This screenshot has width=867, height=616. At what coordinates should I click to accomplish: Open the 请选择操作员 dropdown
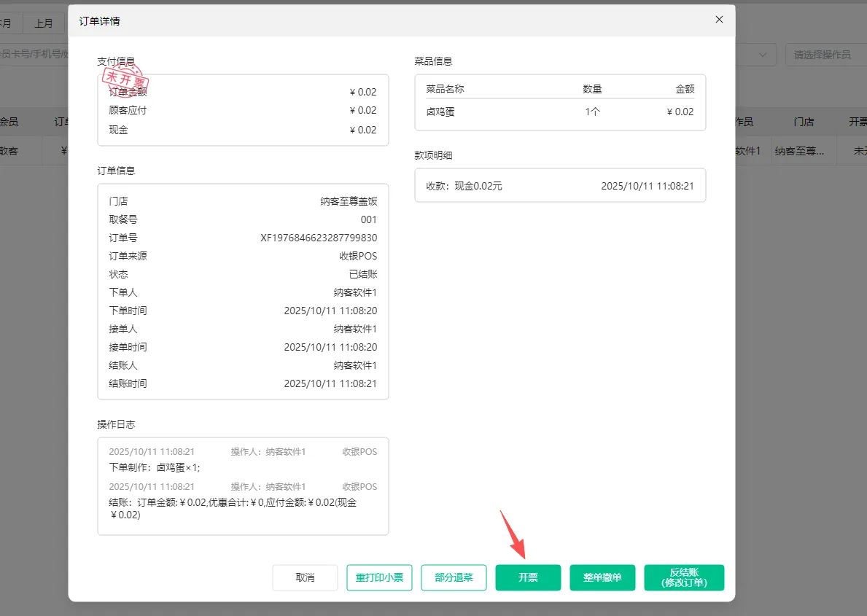click(x=824, y=55)
